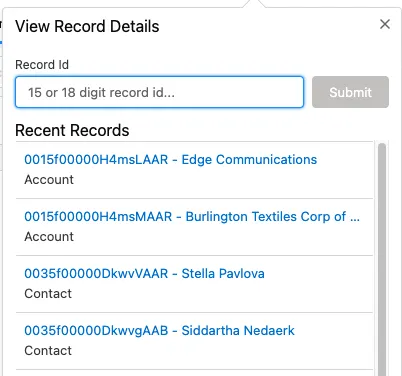Viewport: 402px width, 376px height.
Task: Select the Account label under Burlington Textiles
Action: tap(49, 237)
